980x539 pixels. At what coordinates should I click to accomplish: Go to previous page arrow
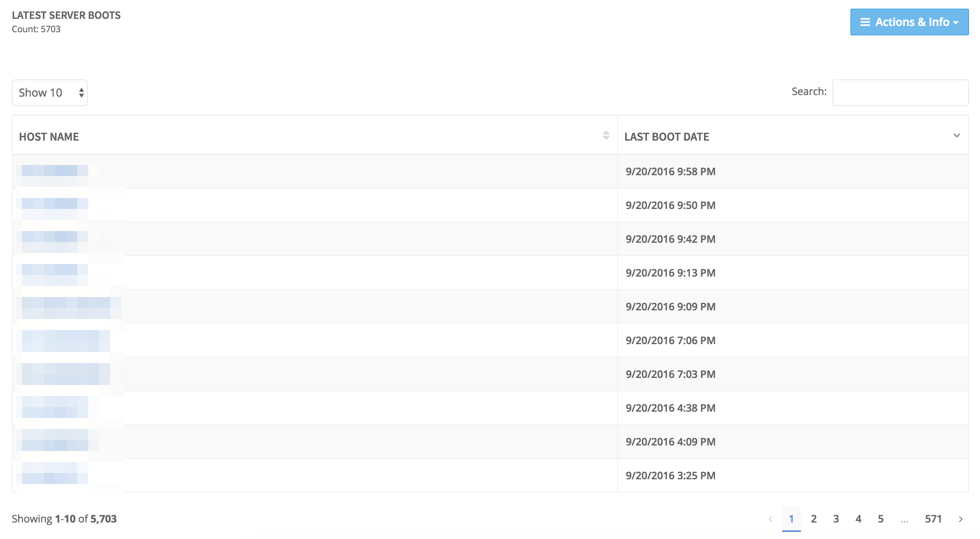[x=770, y=519]
